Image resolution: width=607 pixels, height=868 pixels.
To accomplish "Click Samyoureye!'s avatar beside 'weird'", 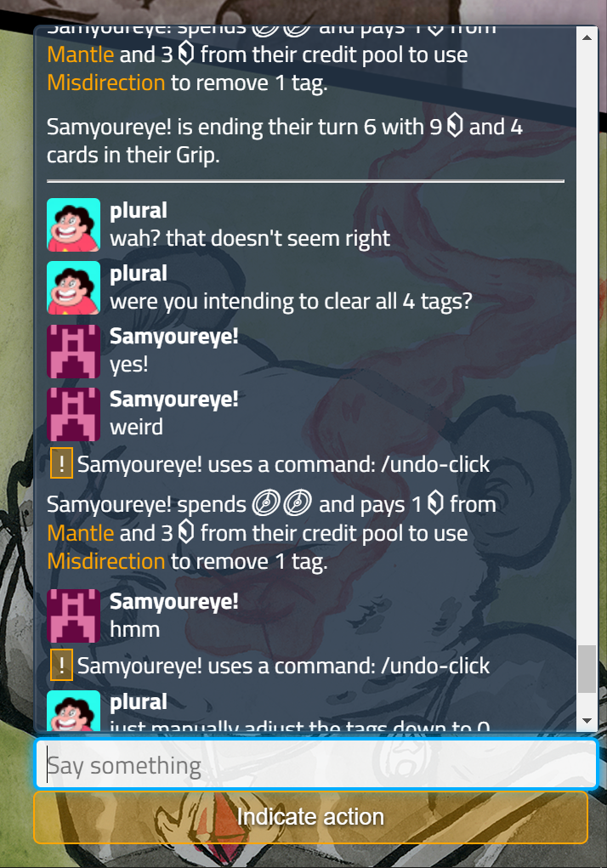I will pyautogui.click(x=74, y=414).
